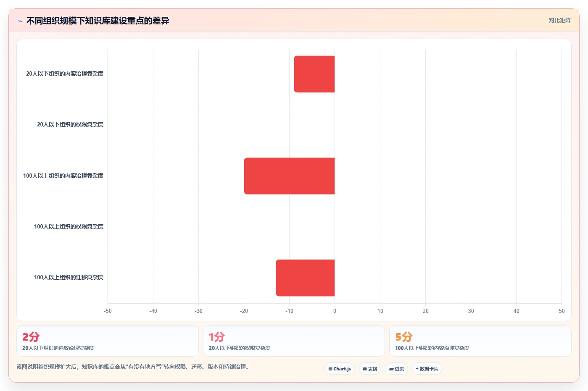
Task: Click the y-axis label 20人以下组织的权限复杂度
Action: 70,124
